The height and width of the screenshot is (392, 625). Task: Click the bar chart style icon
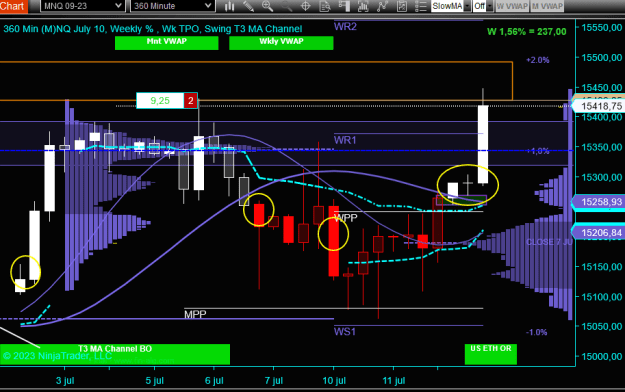(229, 6)
